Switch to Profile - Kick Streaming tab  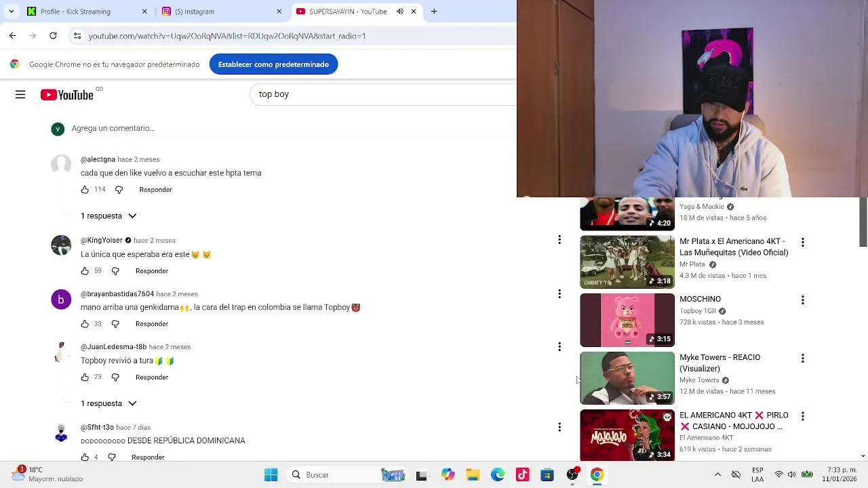click(x=87, y=12)
